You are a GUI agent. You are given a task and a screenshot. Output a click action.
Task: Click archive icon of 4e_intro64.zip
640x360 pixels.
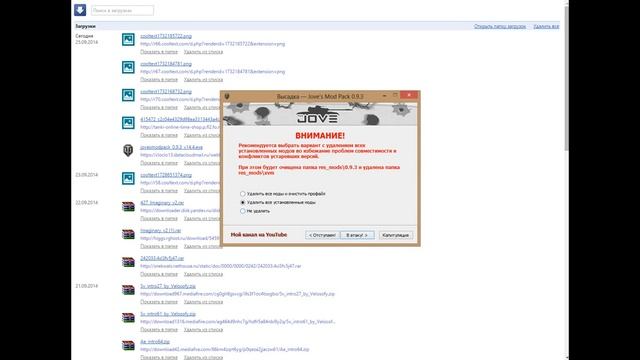point(128,345)
